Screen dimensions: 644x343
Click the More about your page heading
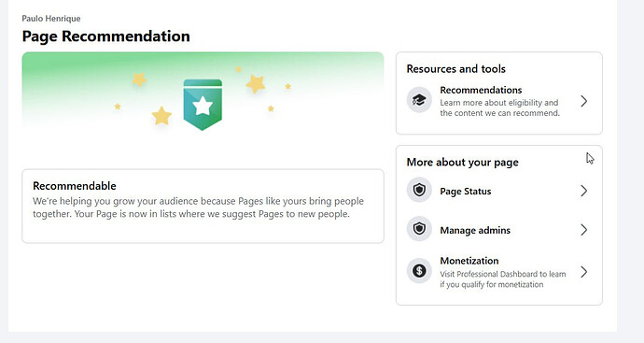click(x=462, y=162)
